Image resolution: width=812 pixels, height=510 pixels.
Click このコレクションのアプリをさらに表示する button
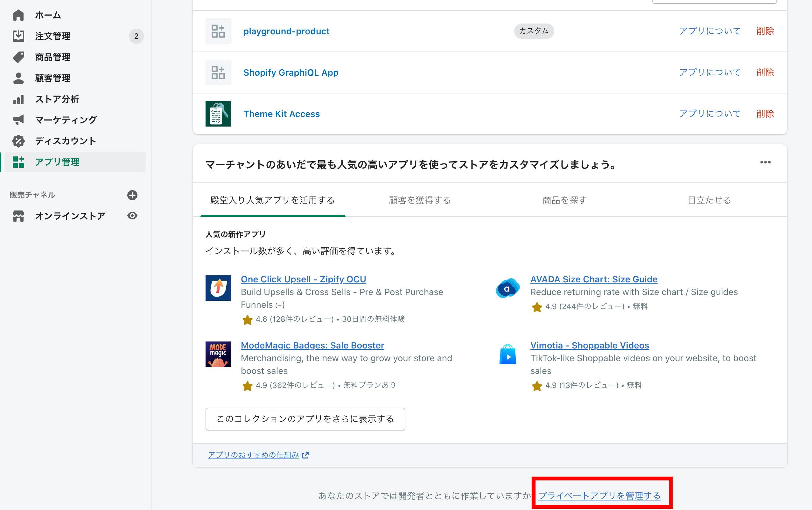click(x=305, y=419)
